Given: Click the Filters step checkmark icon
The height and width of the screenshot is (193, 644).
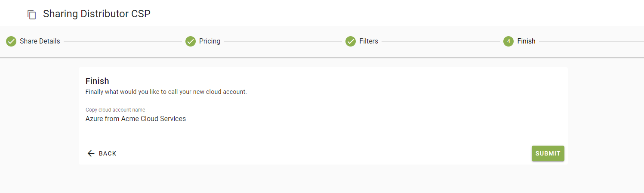Looking at the screenshot, I should point(351,41).
